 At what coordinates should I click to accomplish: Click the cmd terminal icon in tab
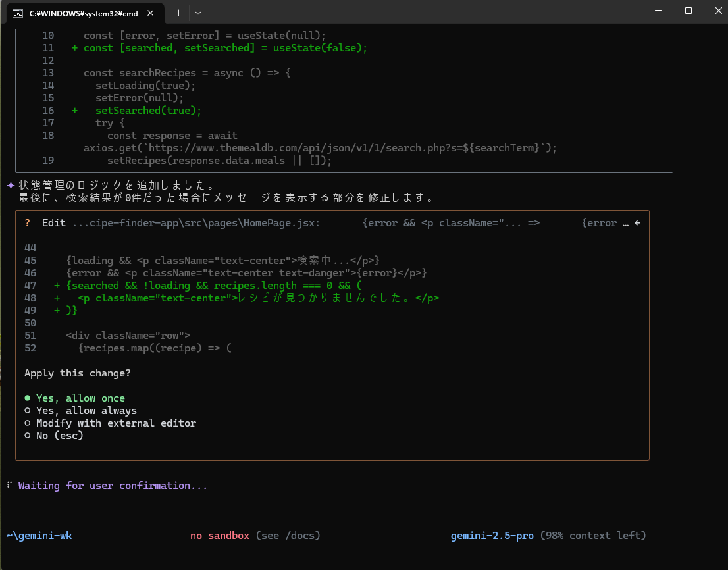click(x=18, y=13)
